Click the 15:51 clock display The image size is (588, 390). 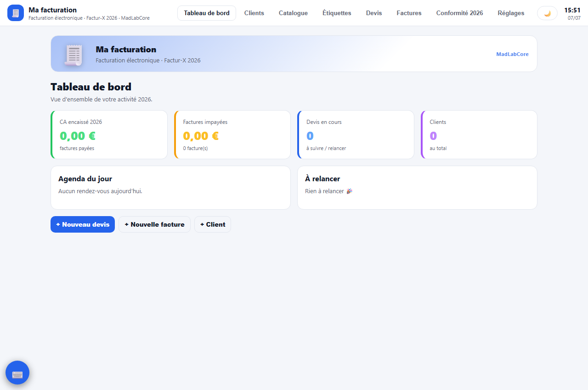click(572, 10)
